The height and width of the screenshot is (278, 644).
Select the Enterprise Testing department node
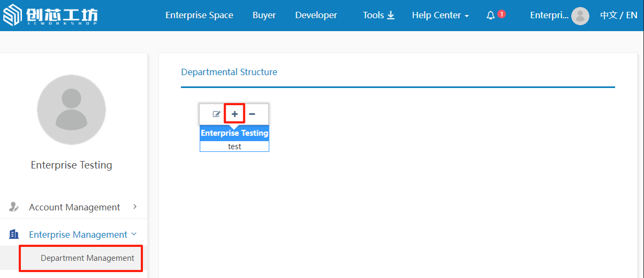[x=234, y=133]
